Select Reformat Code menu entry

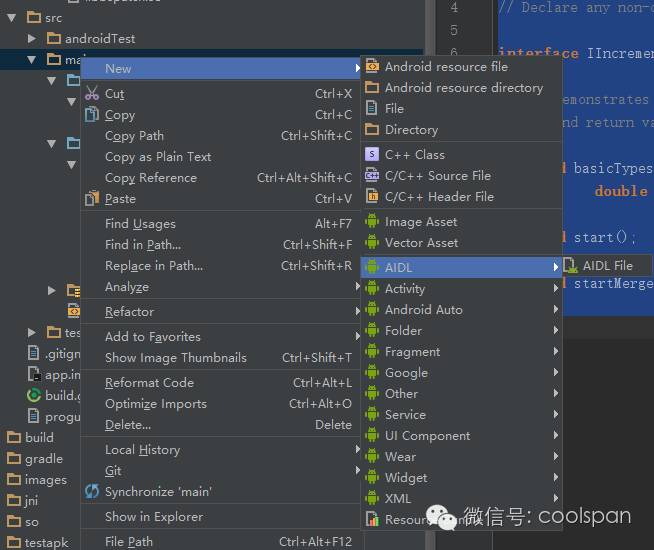(x=221, y=382)
